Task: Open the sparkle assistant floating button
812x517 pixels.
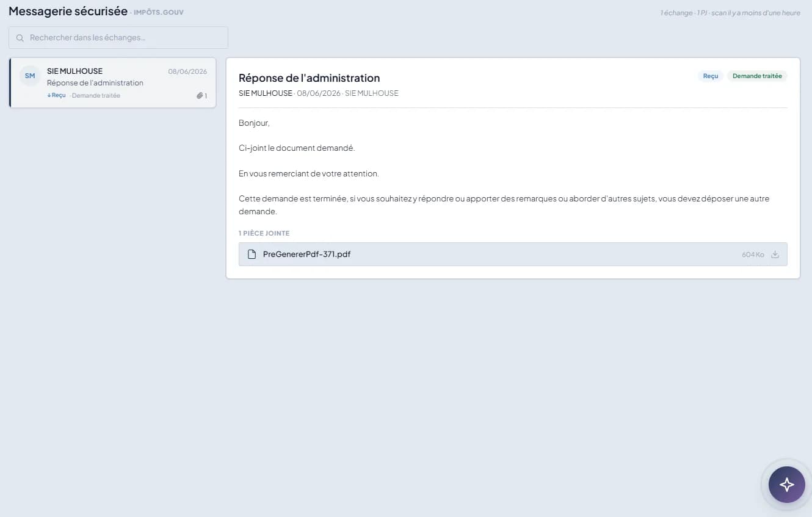Action: tap(786, 485)
